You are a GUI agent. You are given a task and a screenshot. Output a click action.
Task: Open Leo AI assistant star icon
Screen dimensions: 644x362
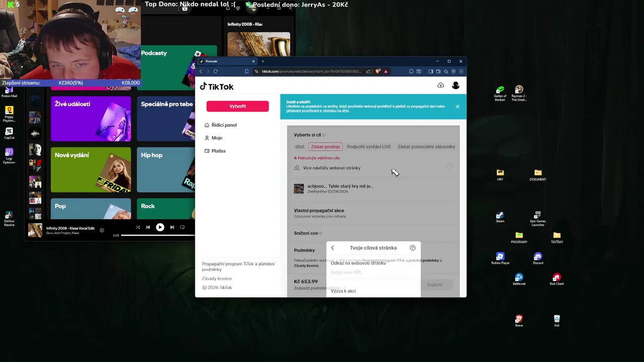[446, 71]
